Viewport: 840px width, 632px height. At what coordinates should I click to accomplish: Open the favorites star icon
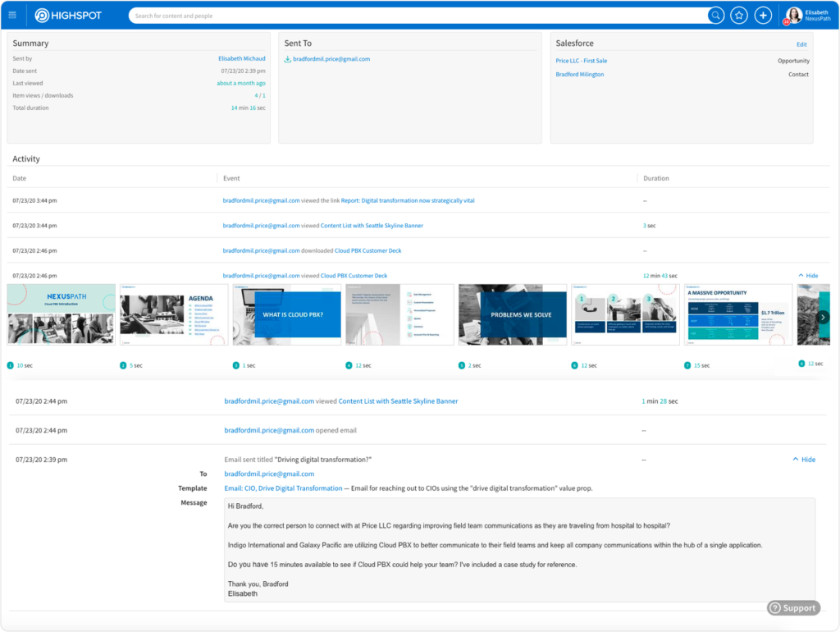click(739, 16)
